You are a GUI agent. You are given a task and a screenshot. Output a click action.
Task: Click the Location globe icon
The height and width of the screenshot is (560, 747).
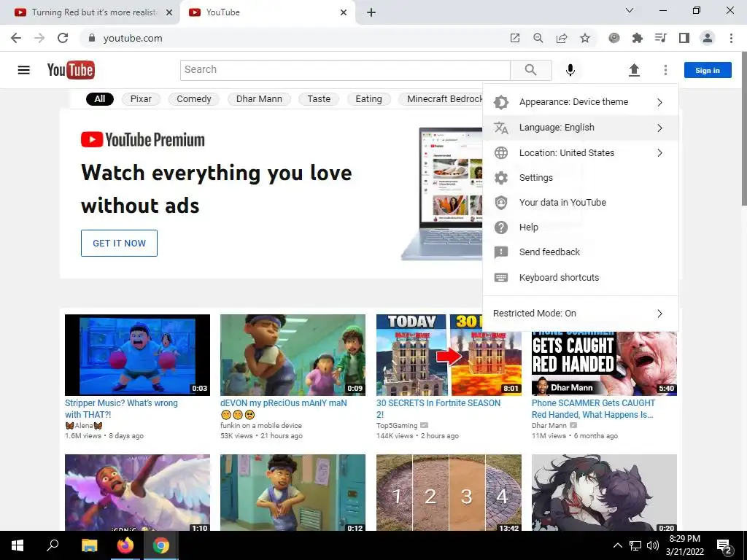tap(500, 153)
